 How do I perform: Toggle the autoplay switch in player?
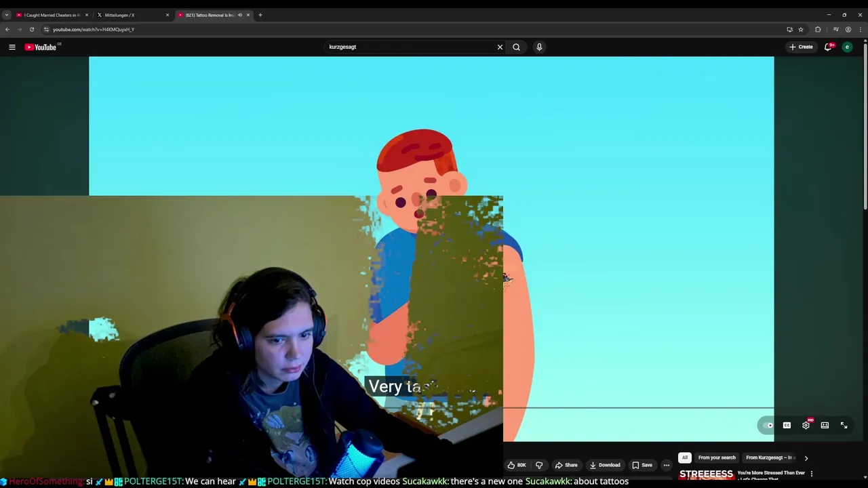click(x=768, y=426)
